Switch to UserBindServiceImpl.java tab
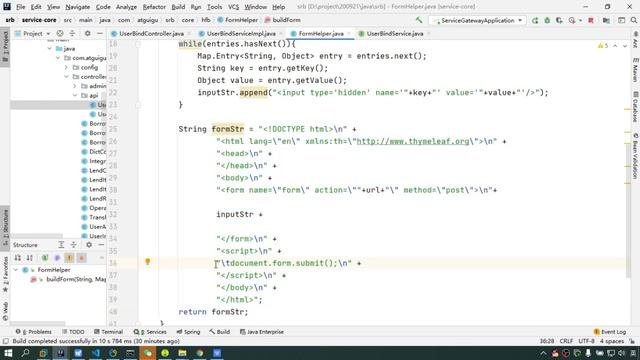This screenshot has width=640, height=360. pyautogui.click(x=241, y=33)
